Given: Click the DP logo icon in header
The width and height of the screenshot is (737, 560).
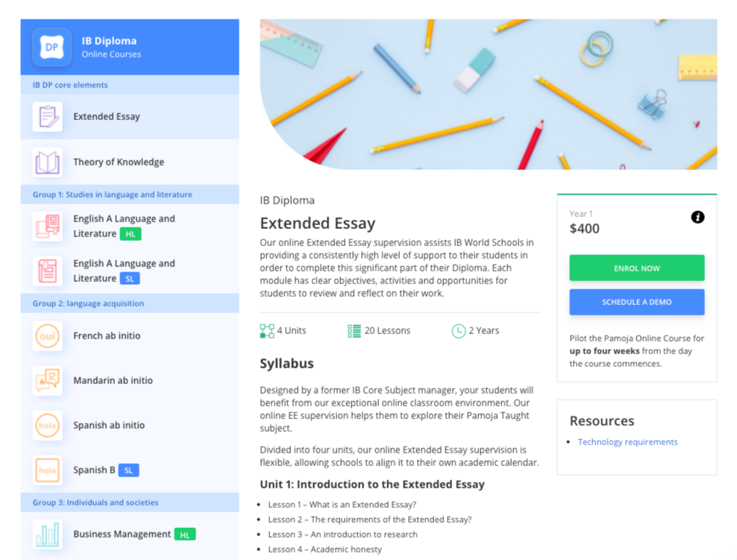Looking at the screenshot, I should pos(51,47).
